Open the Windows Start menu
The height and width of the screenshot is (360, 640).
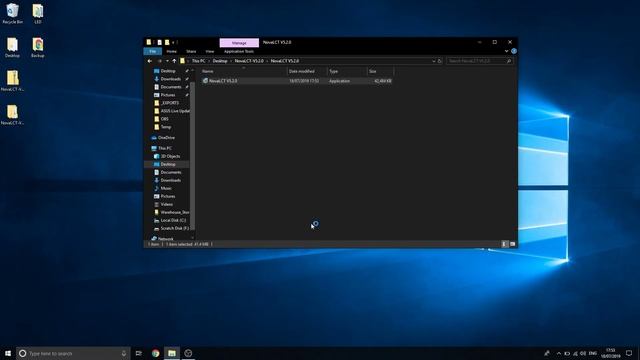[x=8, y=353]
